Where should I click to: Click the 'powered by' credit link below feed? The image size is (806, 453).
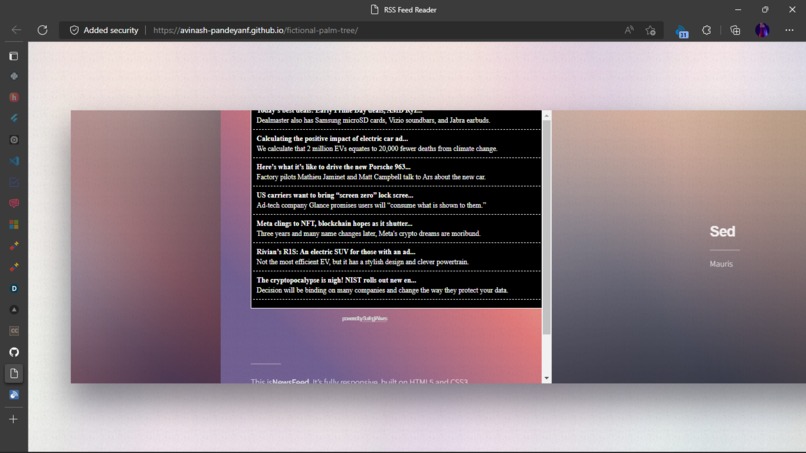click(364, 318)
